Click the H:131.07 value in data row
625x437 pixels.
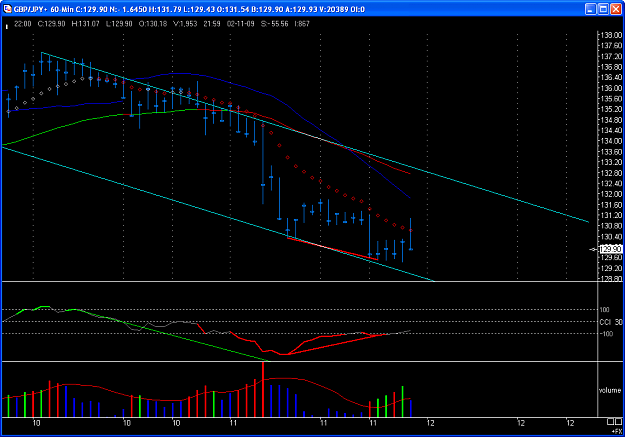[85, 24]
